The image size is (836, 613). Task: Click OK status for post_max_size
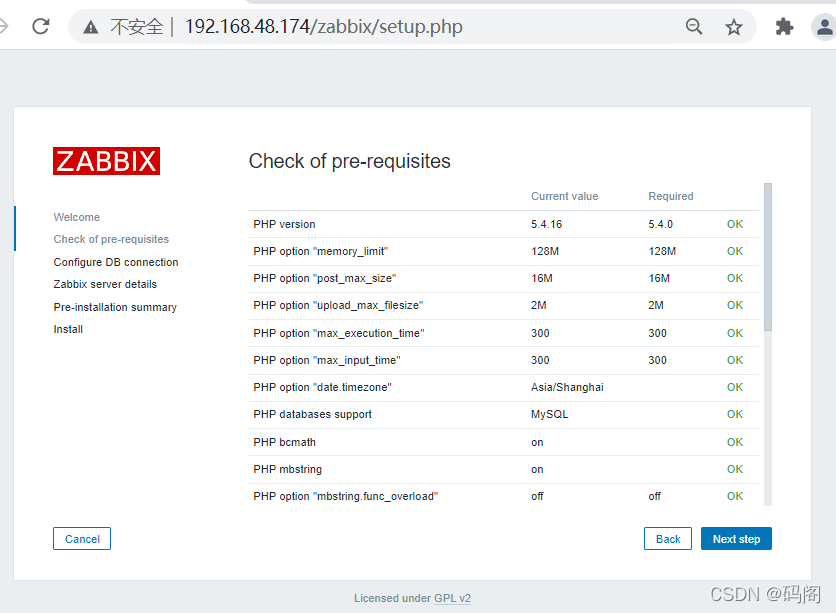[x=735, y=278]
